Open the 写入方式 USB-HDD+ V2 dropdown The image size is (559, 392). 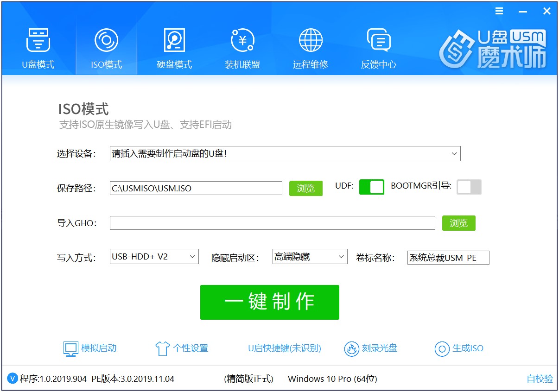(x=154, y=257)
